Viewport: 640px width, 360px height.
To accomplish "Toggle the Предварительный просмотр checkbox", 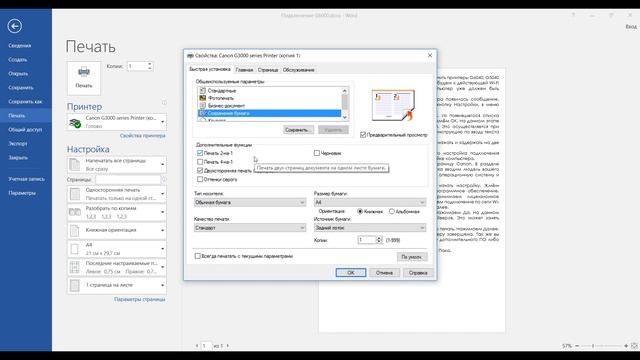I will pyautogui.click(x=363, y=135).
